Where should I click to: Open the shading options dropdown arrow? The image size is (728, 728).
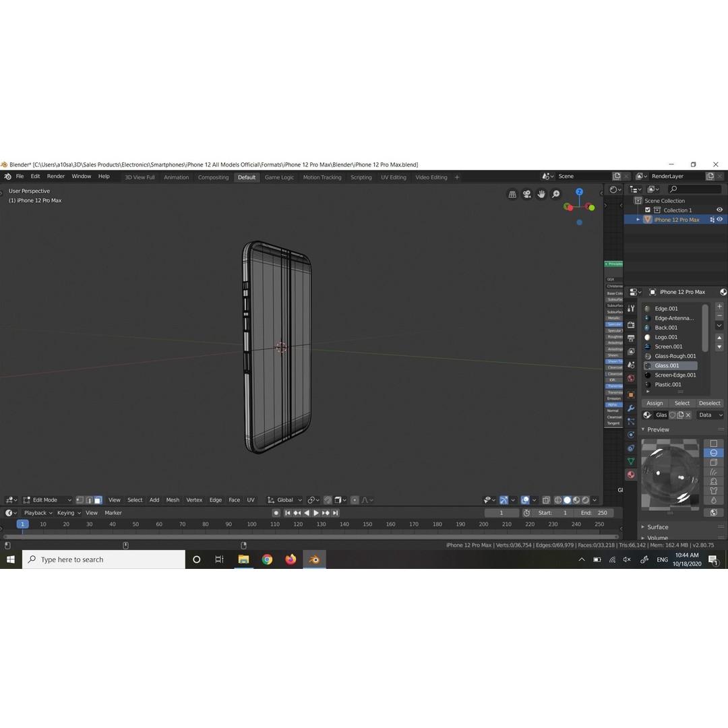coord(595,500)
